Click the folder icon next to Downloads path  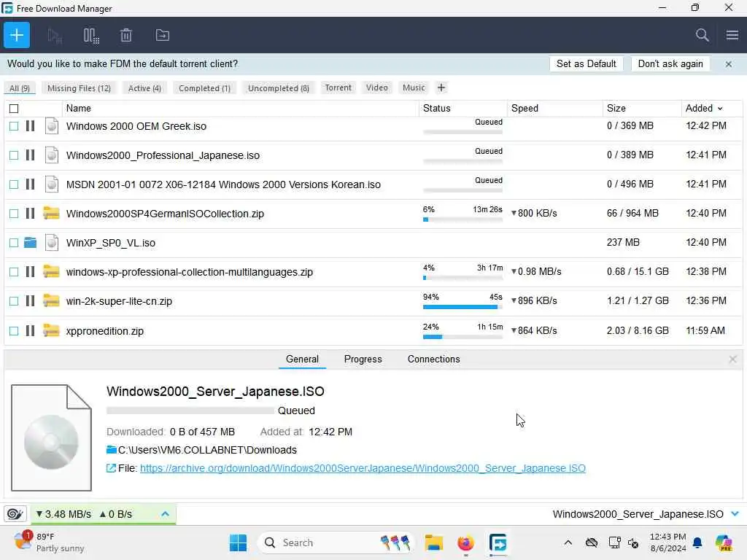(x=112, y=449)
